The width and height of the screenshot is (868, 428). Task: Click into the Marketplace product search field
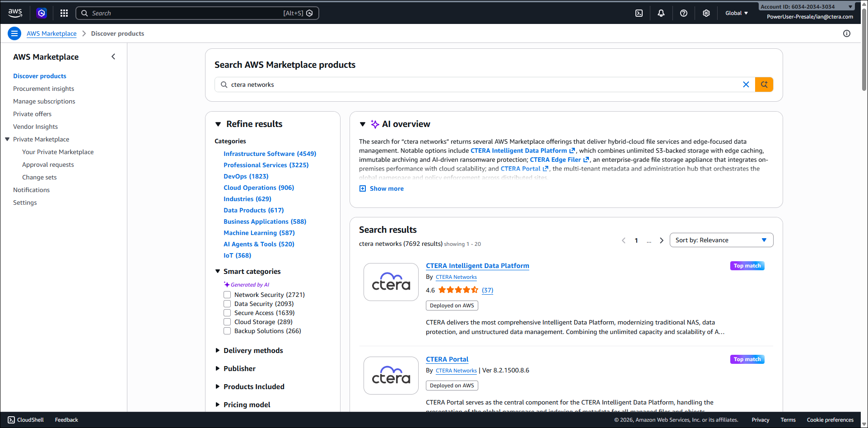coord(485,85)
